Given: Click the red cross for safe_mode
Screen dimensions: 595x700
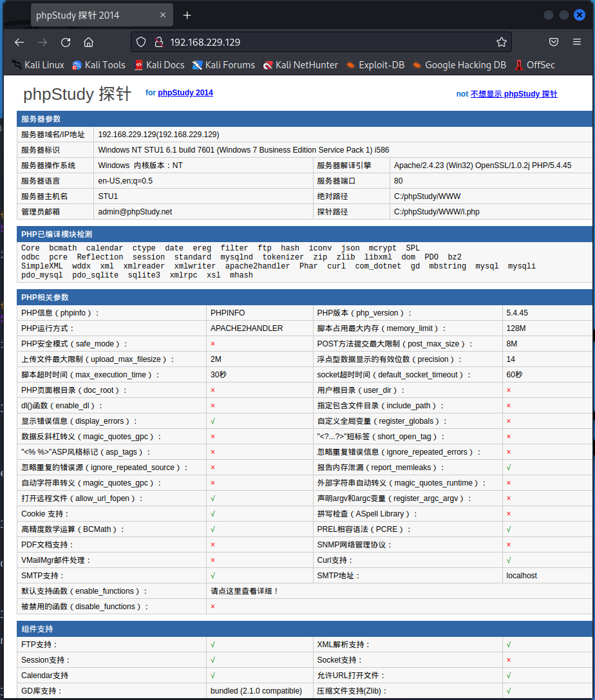Looking at the screenshot, I should pos(213,344).
